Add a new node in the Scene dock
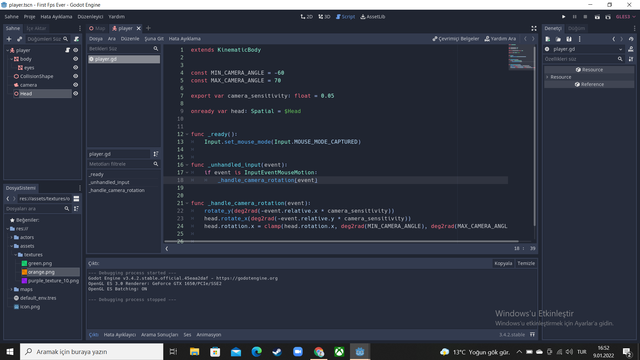 tap(9, 39)
